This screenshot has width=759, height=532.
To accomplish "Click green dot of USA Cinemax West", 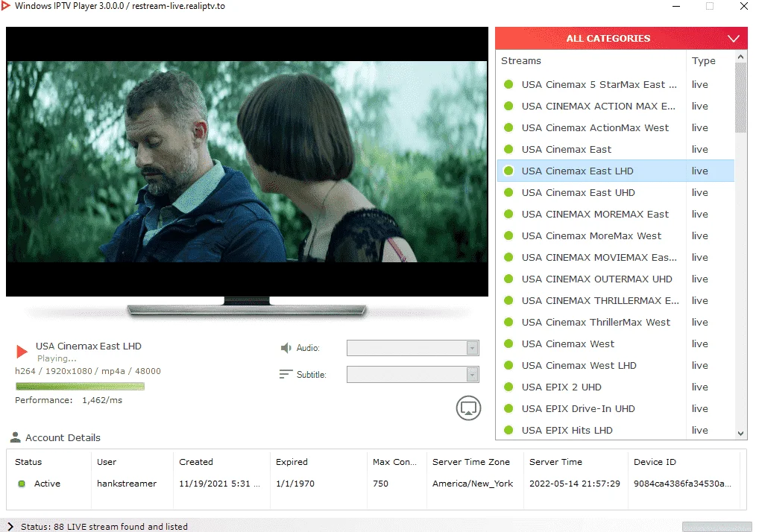I will (x=508, y=343).
